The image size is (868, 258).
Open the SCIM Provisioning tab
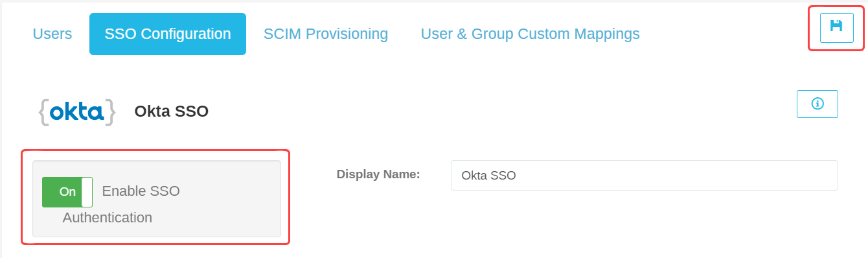pos(326,34)
